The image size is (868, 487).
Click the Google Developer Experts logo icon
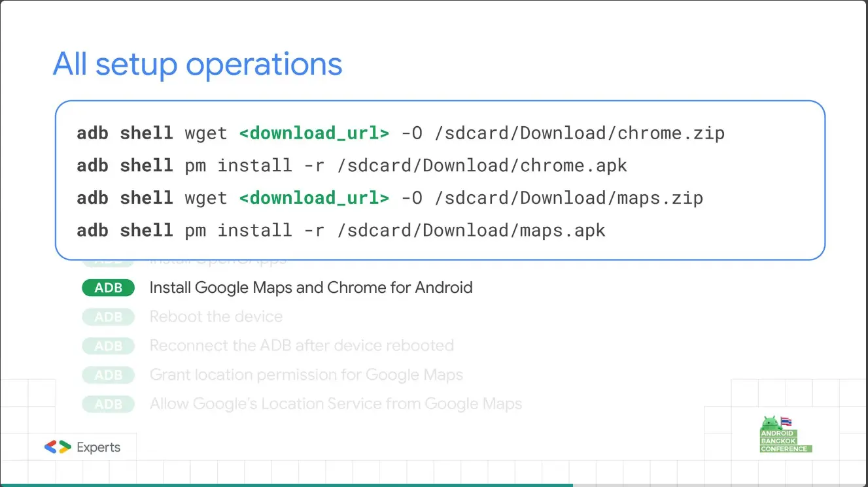coord(58,447)
